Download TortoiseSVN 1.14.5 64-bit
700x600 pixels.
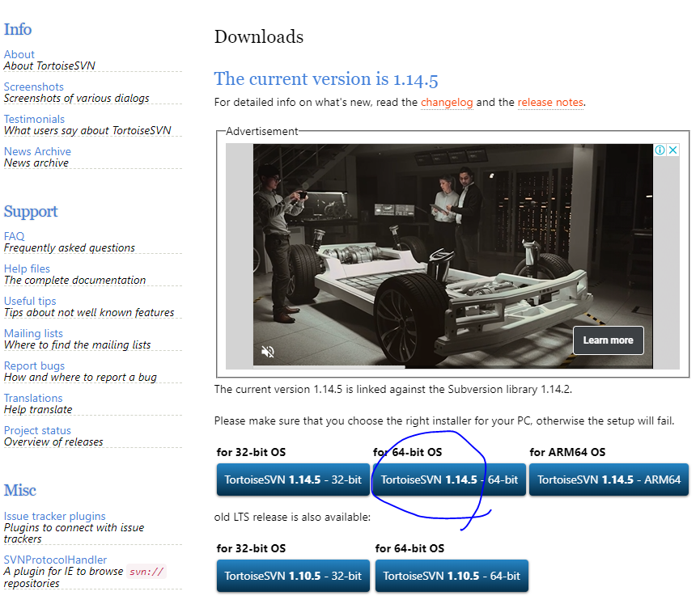coord(449,480)
